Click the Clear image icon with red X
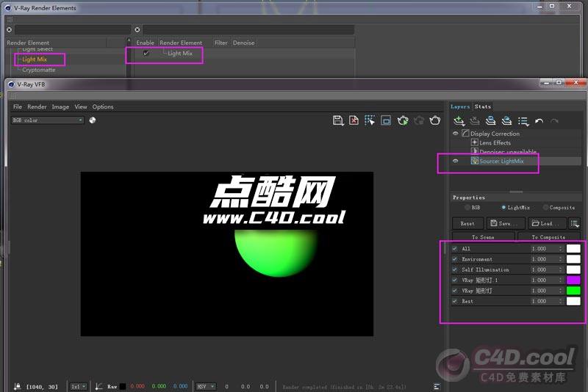Image resolution: width=588 pixels, height=392 pixels. coord(354,120)
